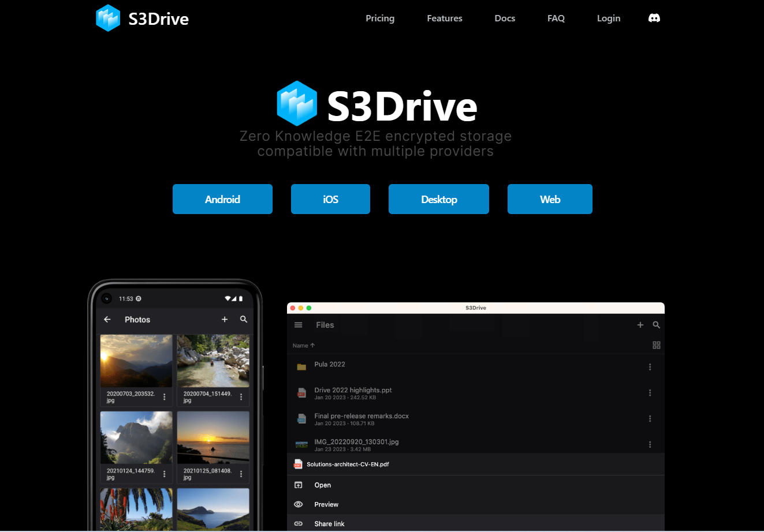Open more options for Drive 2022 highlights.ppt
The width and height of the screenshot is (764, 532).
pos(650,393)
